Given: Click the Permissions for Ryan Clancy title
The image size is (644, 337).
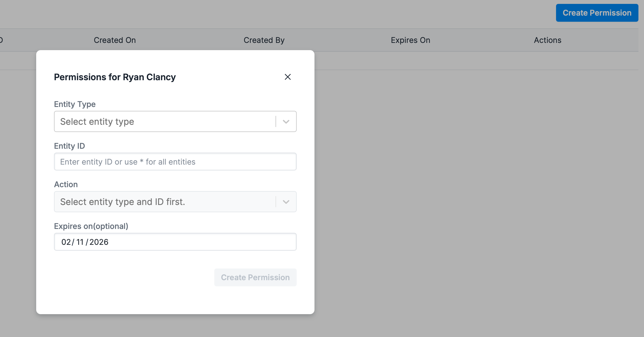Looking at the screenshot, I should [x=115, y=77].
